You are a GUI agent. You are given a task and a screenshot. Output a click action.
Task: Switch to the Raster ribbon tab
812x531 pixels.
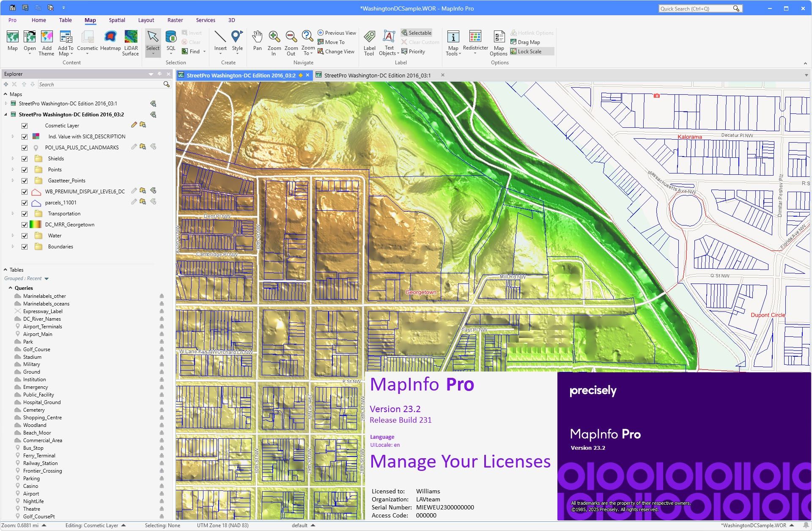pyautogui.click(x=175, y=20)
